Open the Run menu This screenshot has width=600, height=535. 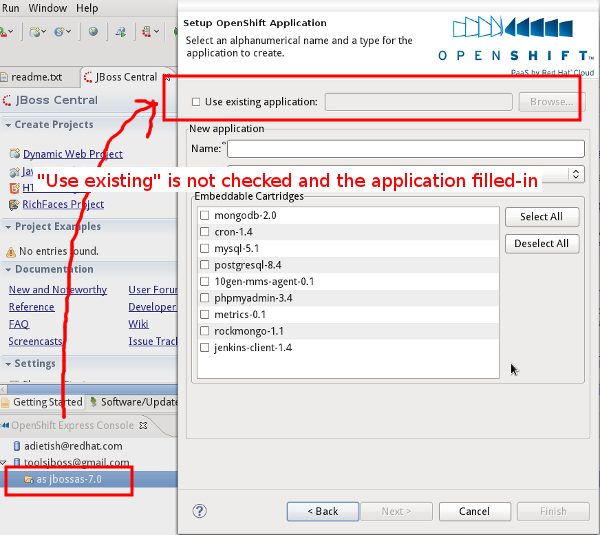pyautogui.click(x=10, y=8)
